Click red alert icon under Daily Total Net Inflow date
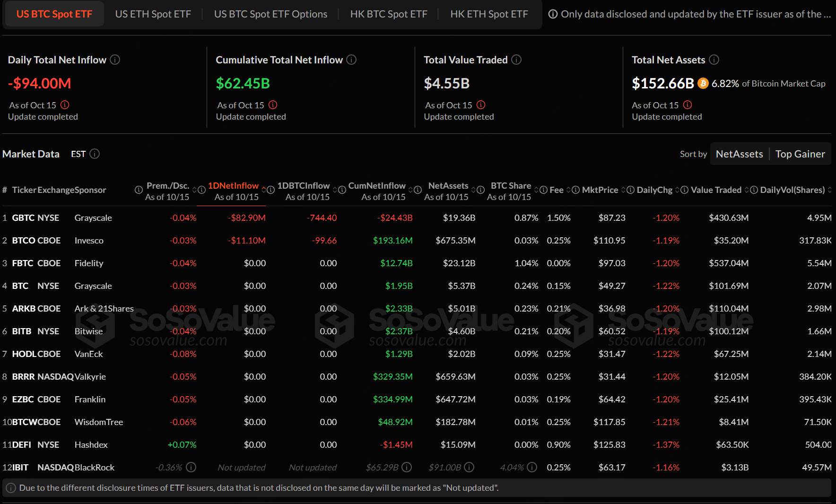 click(x=65, y=105)
